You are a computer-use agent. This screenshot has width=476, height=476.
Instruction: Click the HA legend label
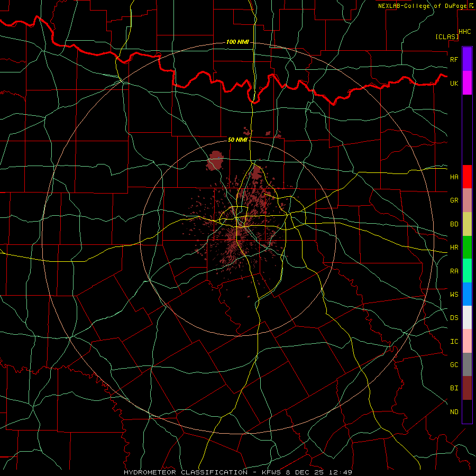click(454, 177)
